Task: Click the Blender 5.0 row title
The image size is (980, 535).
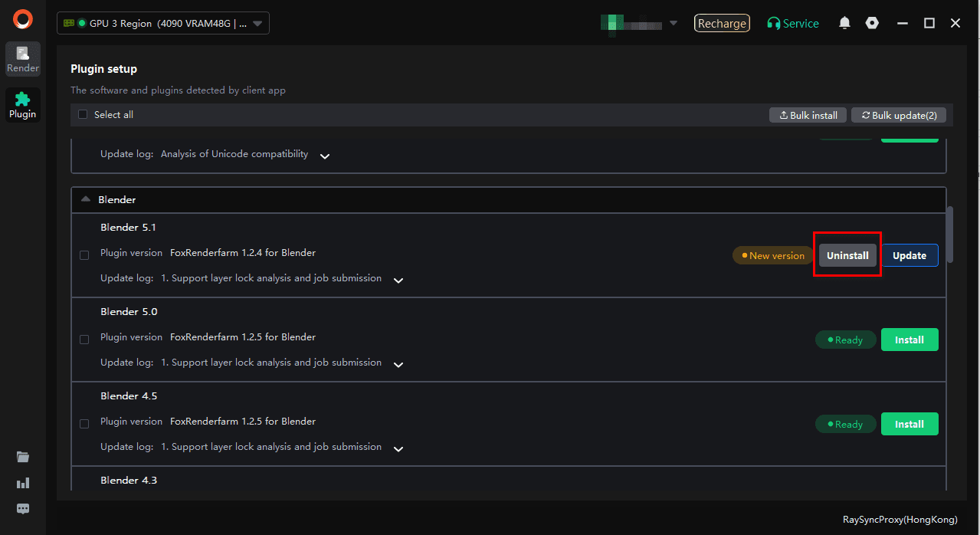Action: 129,312
